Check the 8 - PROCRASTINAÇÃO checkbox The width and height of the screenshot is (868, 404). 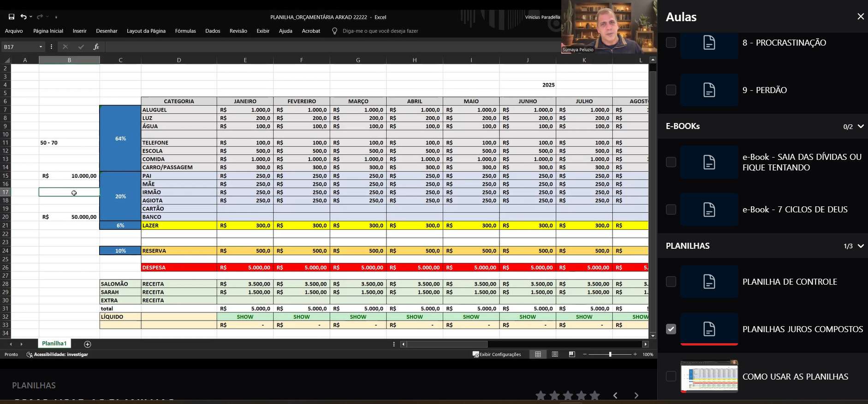671,42
